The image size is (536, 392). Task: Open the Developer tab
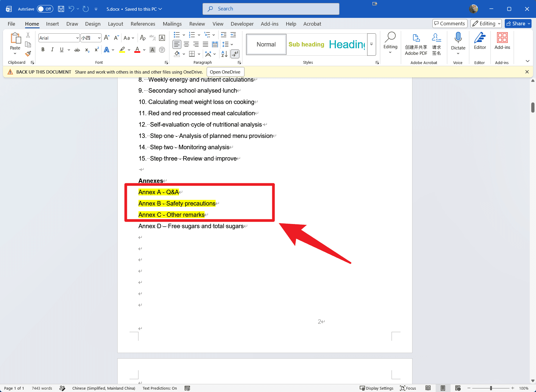coord(242,24)
